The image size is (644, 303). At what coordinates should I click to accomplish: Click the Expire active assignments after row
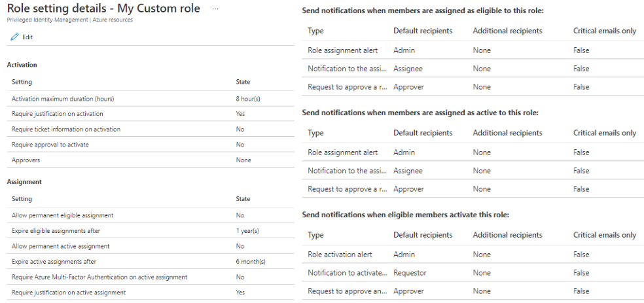pos(54,262)
